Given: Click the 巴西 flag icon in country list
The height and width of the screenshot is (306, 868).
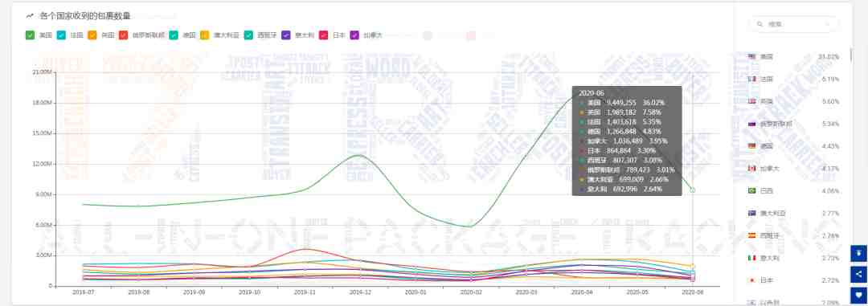Looking at the screenshot, I should point(751,190).
